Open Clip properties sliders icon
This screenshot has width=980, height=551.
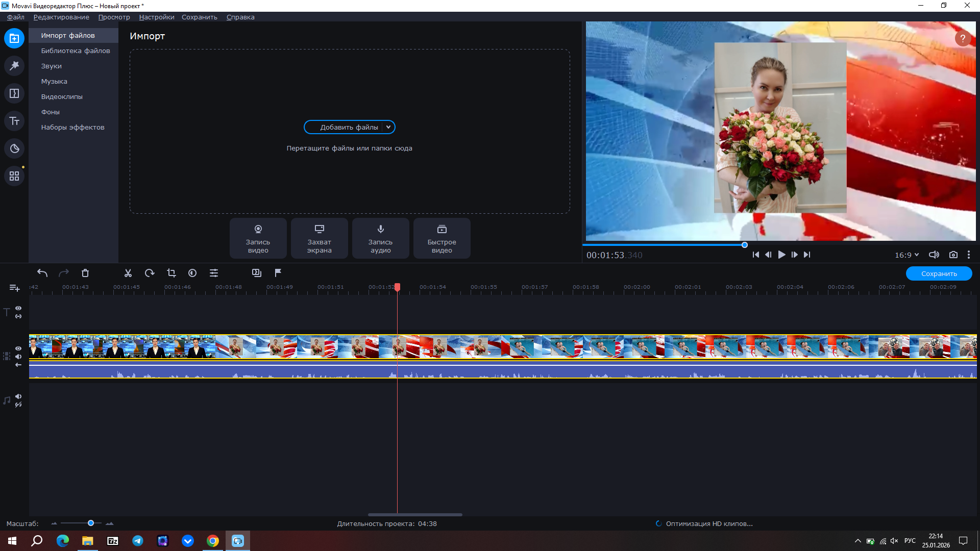[214, 273]
